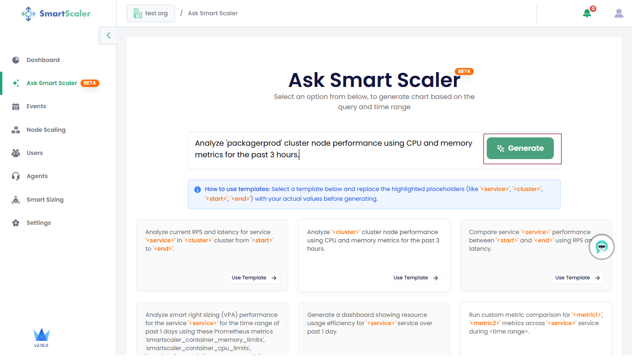Image resolution: width=632 pixels, height=364 pixels.
Task: Click the Events calendar icon
Action: pos(16,106)
